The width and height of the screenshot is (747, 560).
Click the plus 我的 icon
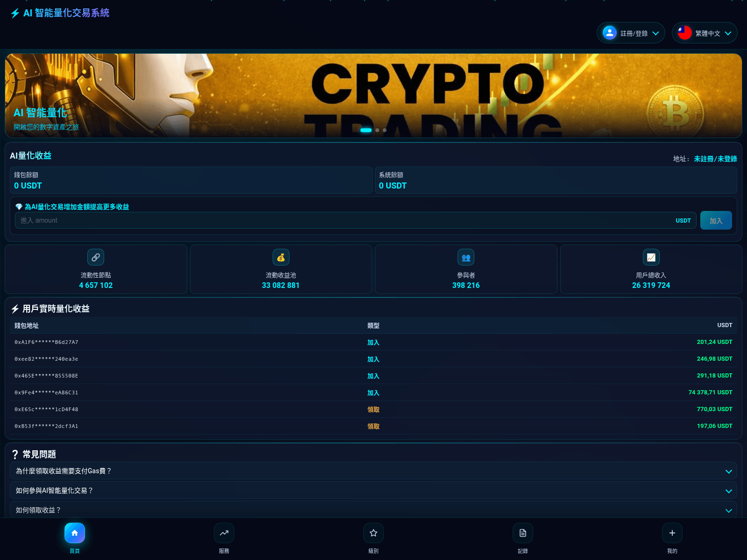(x=672, y=533)
